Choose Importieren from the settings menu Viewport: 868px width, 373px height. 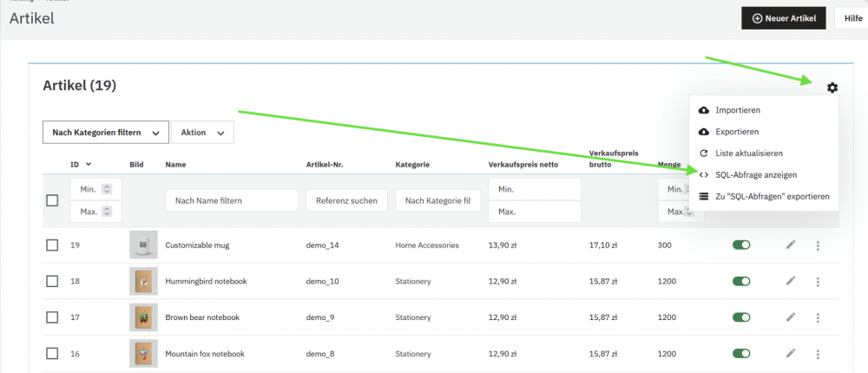pos(764,110)
